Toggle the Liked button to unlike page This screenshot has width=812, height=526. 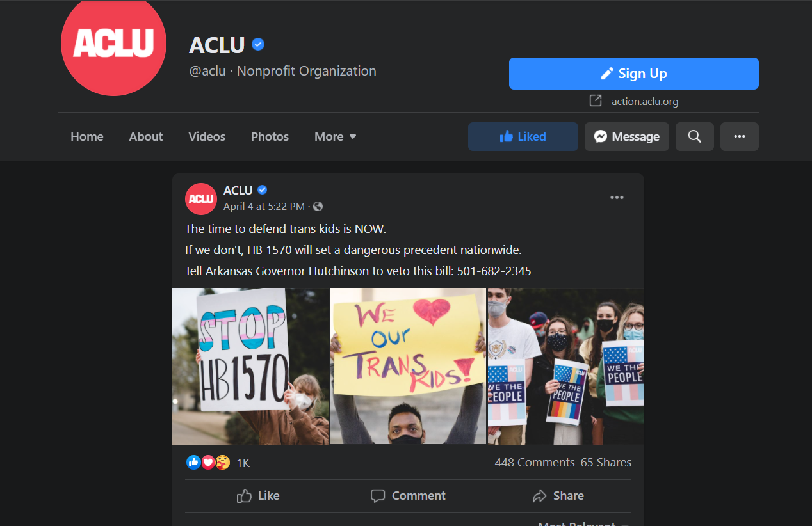pyautogui.click(x=523, y=136)
